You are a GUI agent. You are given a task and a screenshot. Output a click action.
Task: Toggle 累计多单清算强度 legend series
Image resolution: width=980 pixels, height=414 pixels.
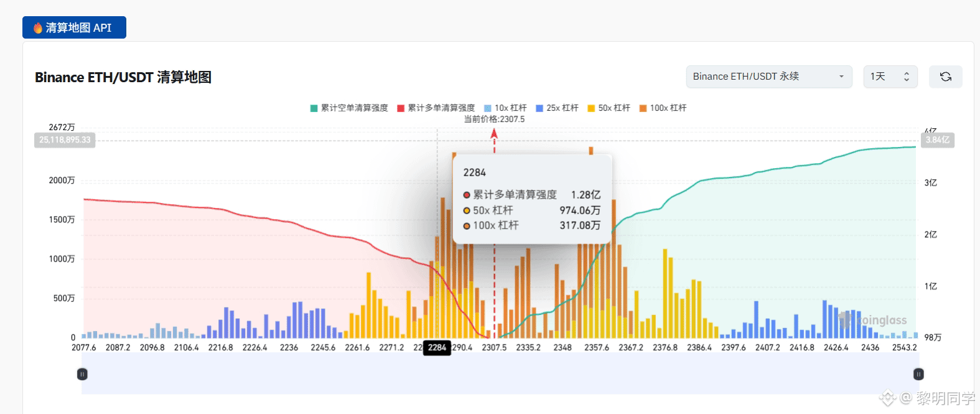pyautogui.click(x=436, y=108)
